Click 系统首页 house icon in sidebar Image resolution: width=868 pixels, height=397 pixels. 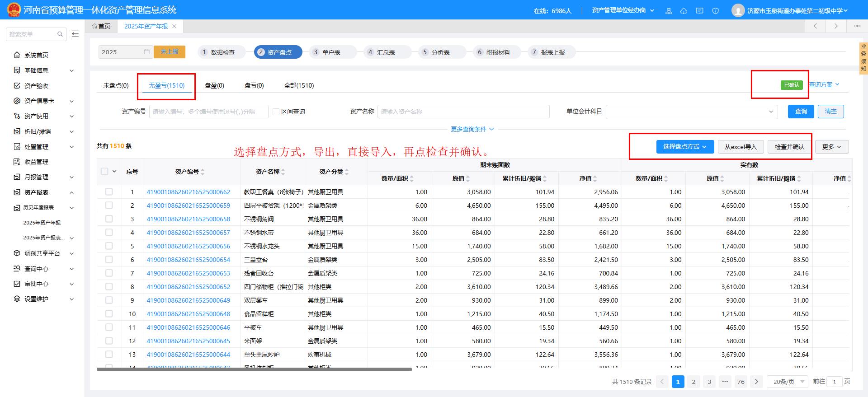point(17,55)
